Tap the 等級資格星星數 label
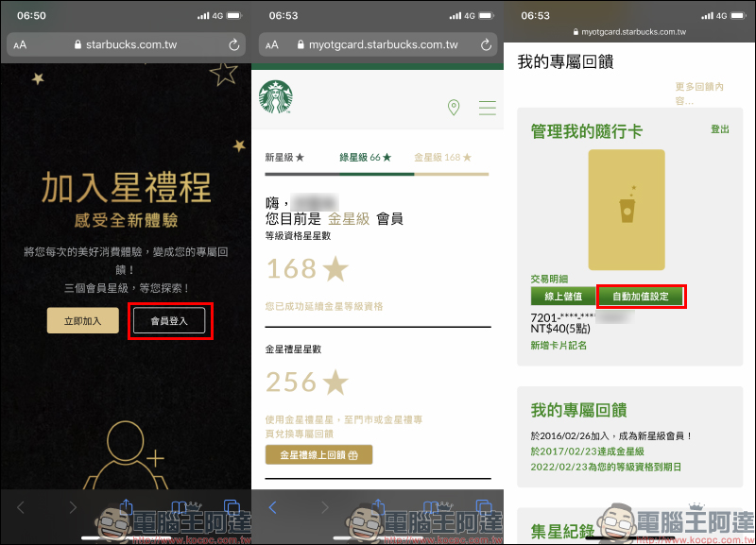The height and width of the screenshot is (545, 756). [298, 235]
